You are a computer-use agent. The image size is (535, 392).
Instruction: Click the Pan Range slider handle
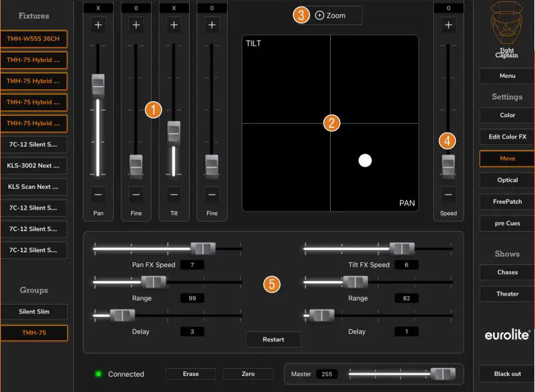[154, 282]
